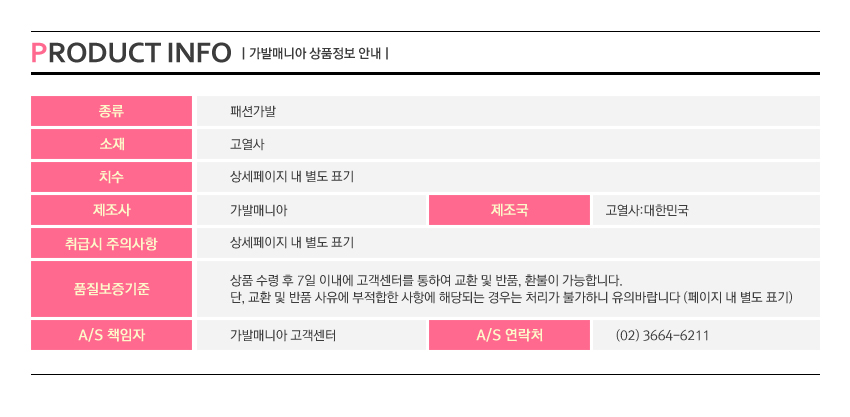Select the 치수 label cell
The width and height of the screenshot is (850, 417).
click(x=111, y=177)
